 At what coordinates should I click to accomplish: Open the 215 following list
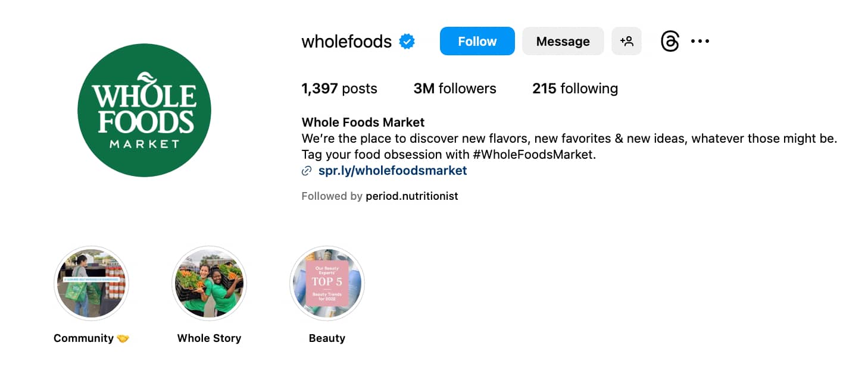click(x=574, y=88)
